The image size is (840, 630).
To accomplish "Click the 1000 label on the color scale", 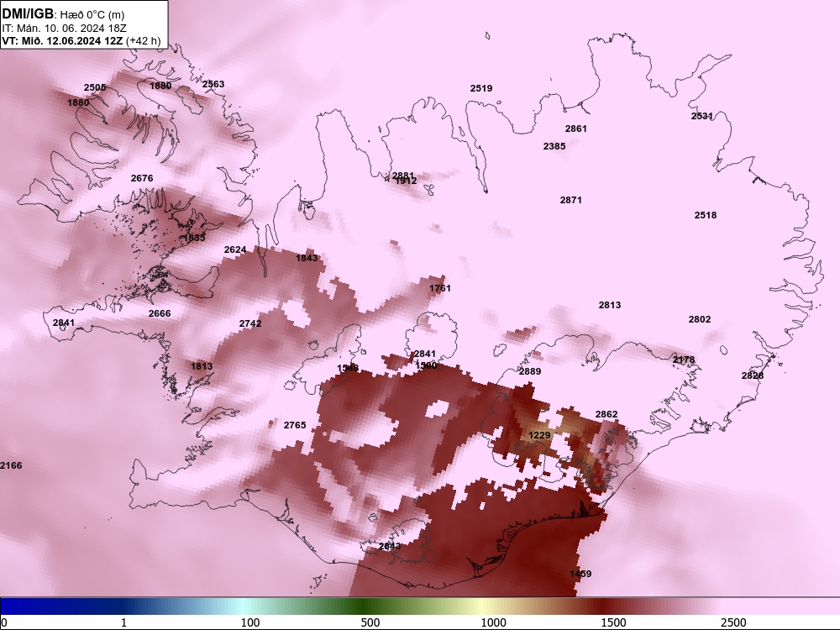I will click(493, 622).
